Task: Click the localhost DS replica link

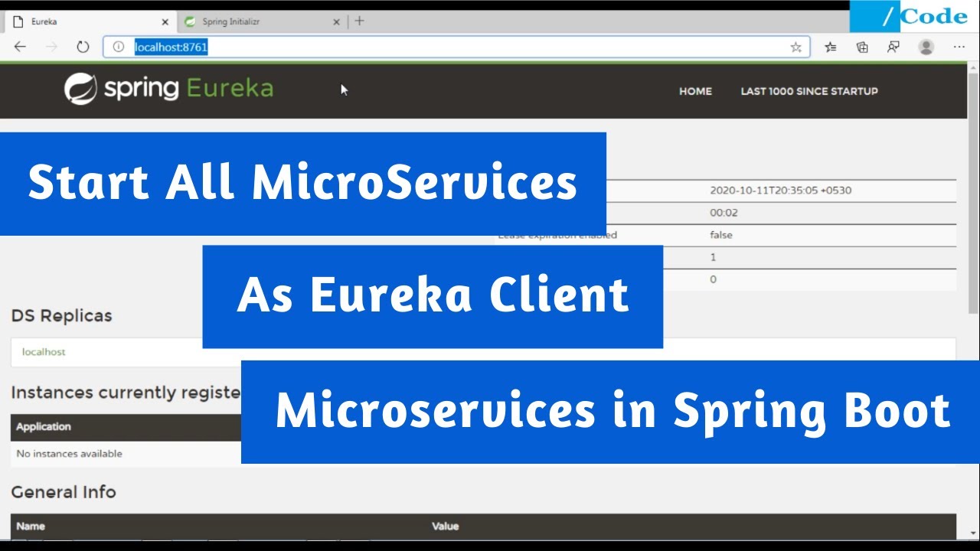Action: click(x=44, y=352)
